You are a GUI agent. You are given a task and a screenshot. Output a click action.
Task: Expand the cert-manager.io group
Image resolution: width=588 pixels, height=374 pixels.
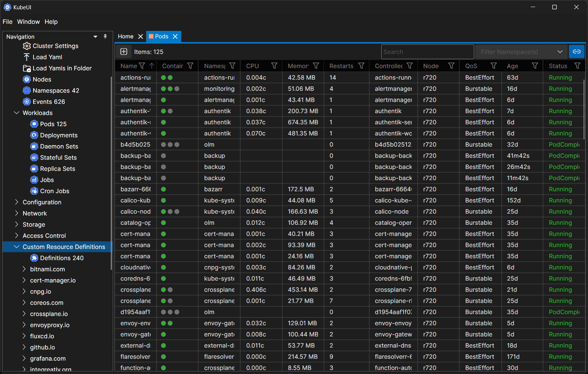tap(24, 280)
